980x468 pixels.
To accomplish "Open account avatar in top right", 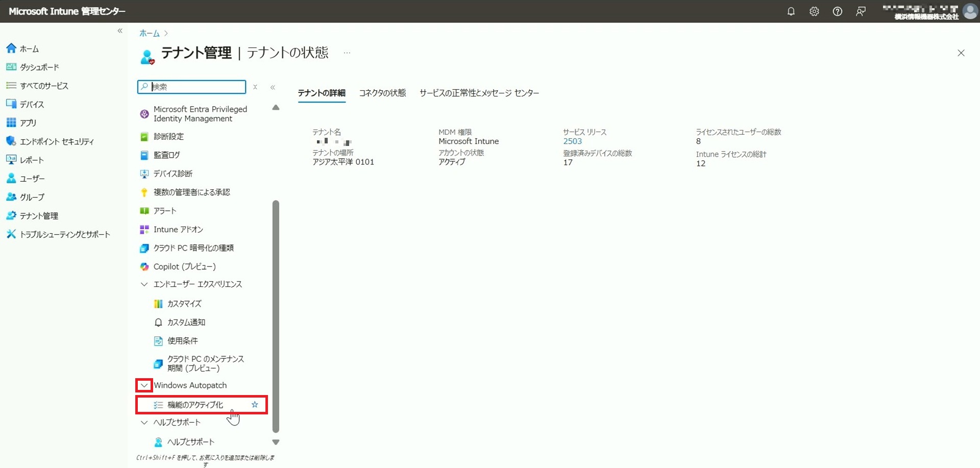I will [970, 11].
